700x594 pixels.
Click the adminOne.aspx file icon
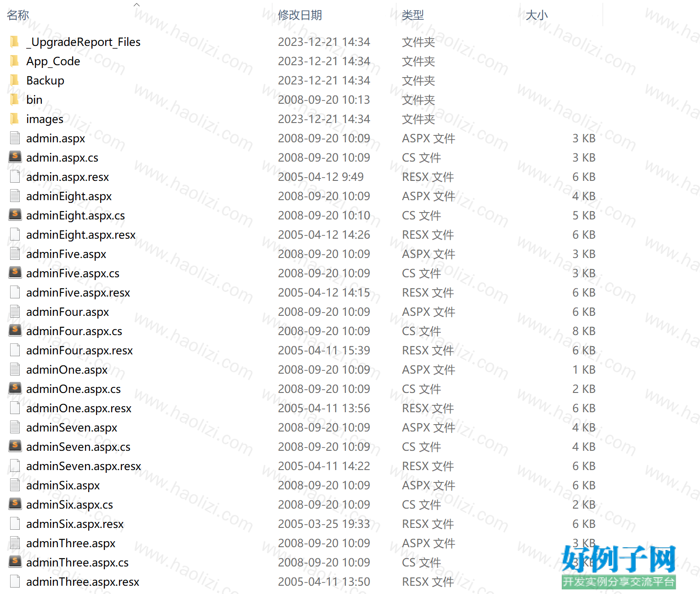15,370
